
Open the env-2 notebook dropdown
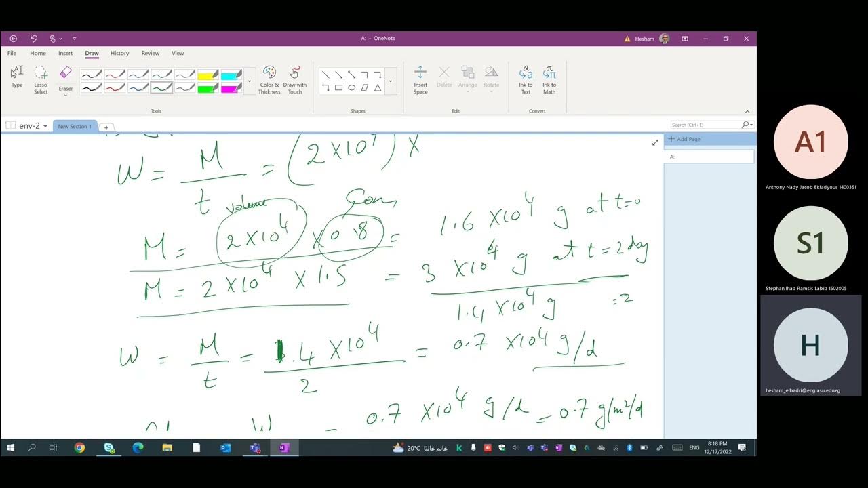coord(45,126)
